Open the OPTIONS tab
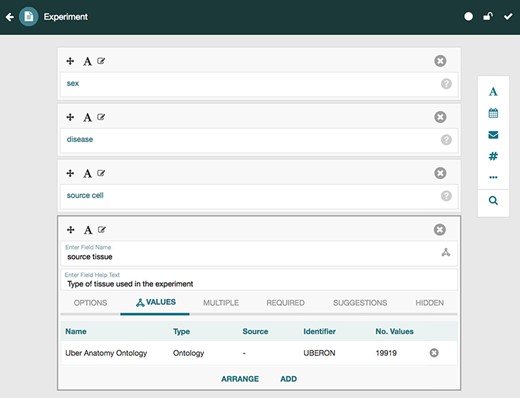The height and width of the screenshot is (398, 520). coord(90,303)
